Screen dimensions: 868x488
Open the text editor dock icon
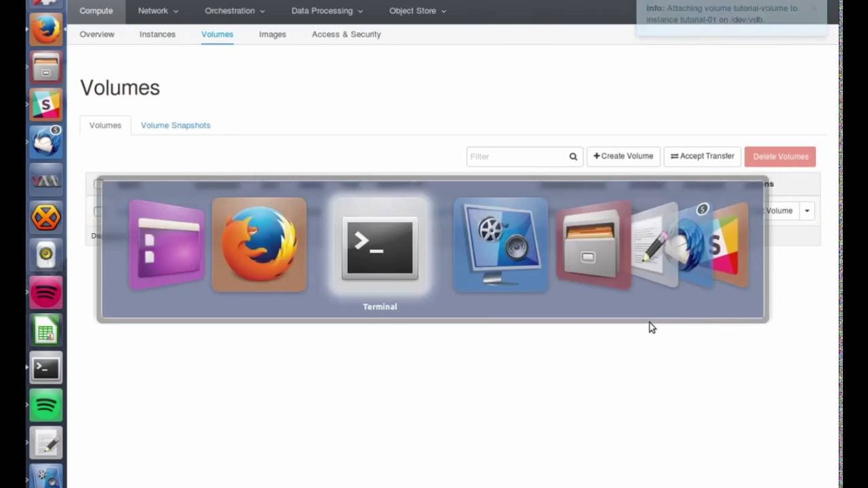pos(46,443)
